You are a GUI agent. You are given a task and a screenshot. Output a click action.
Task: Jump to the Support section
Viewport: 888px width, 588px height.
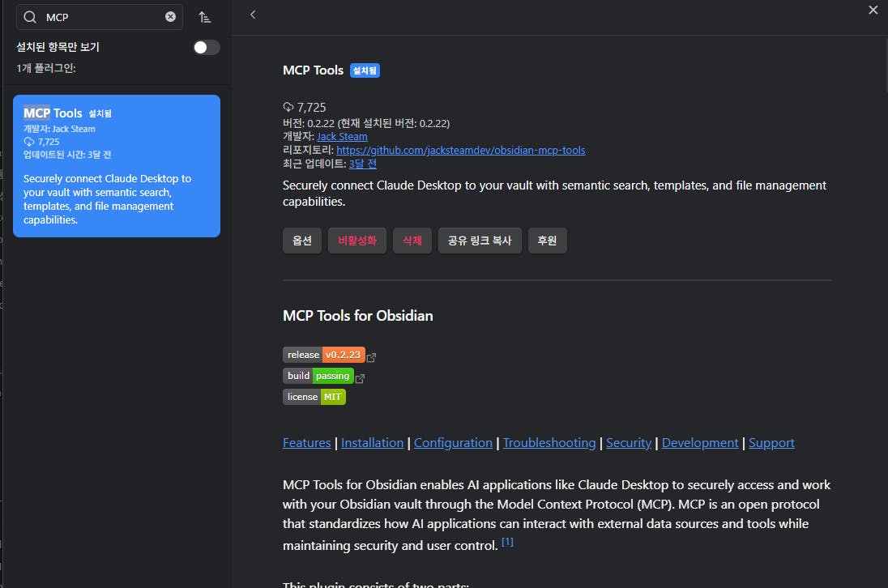pos(771,442)
